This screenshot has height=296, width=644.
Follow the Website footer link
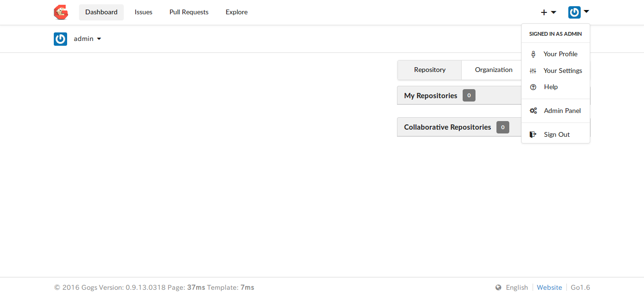(549, 287)
